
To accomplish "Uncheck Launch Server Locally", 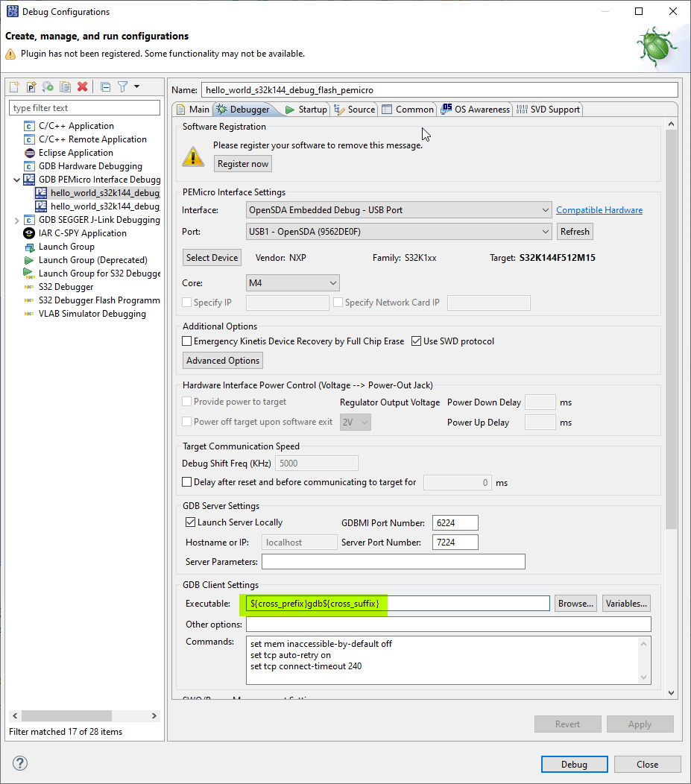I will coord(189,522).
